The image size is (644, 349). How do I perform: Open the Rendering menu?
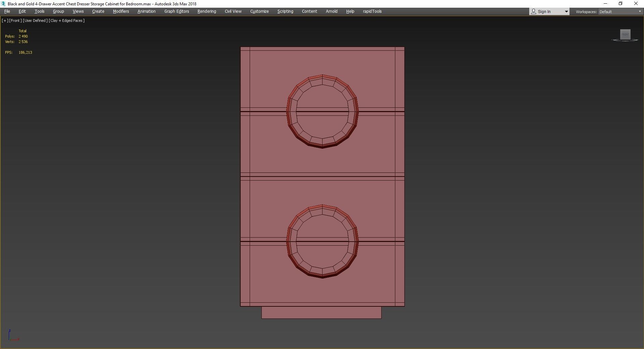(x=207, y=11)
